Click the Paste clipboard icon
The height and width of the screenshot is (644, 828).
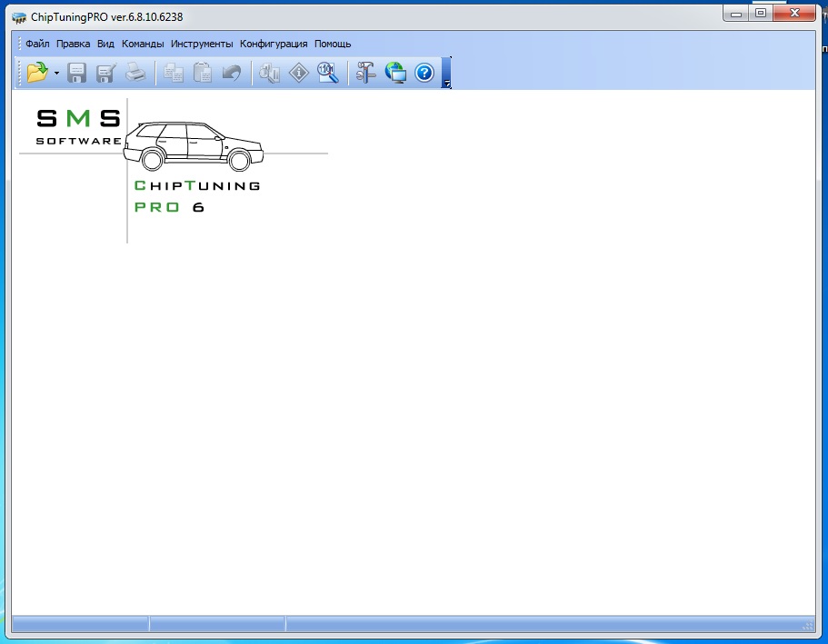(203, 73)
